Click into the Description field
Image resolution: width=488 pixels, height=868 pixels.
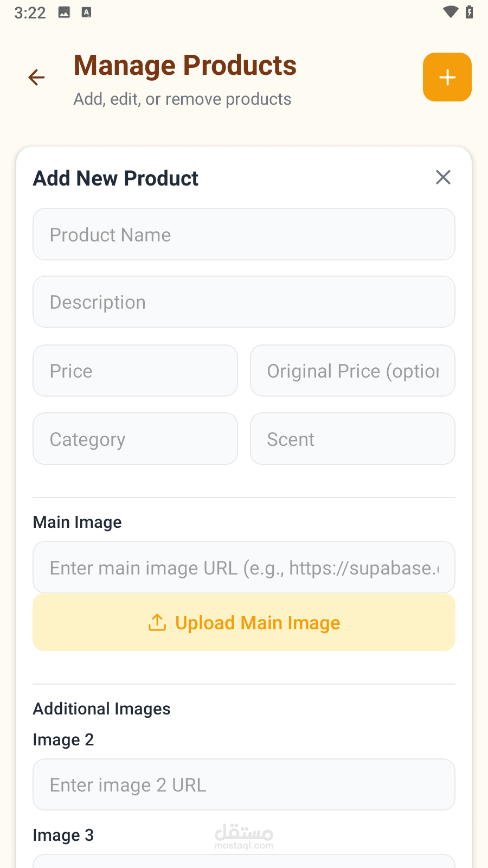pos(244,302)
